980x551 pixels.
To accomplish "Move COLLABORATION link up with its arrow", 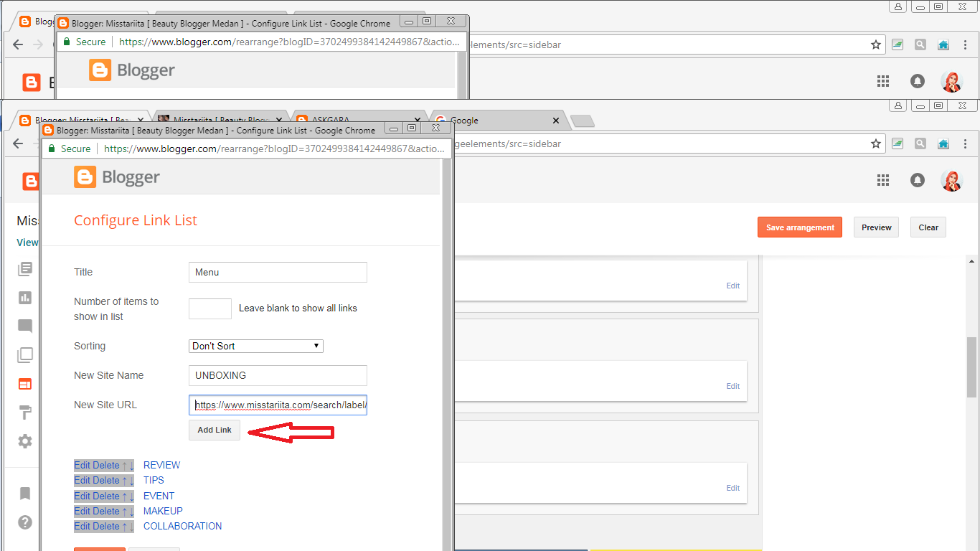I will [124, 527].
